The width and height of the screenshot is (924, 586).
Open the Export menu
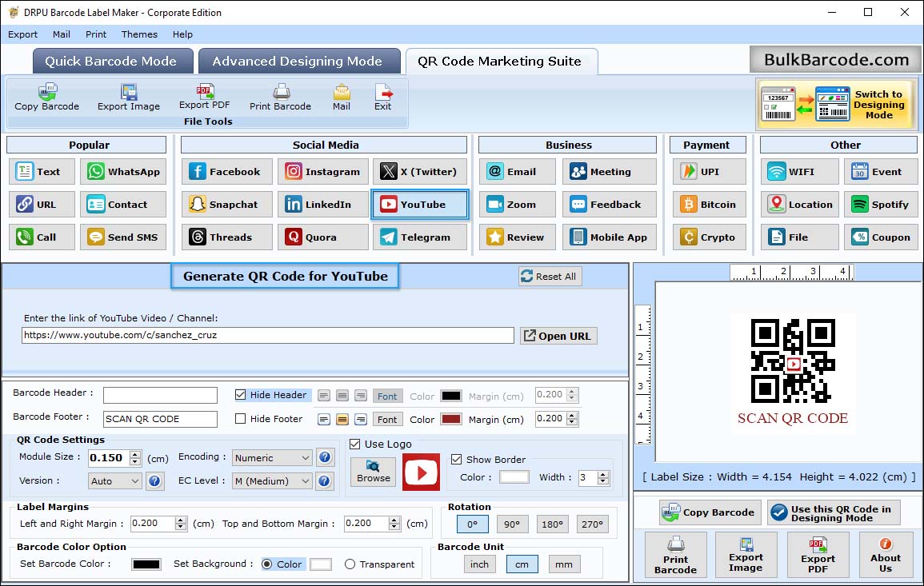[x=22, y=34]
